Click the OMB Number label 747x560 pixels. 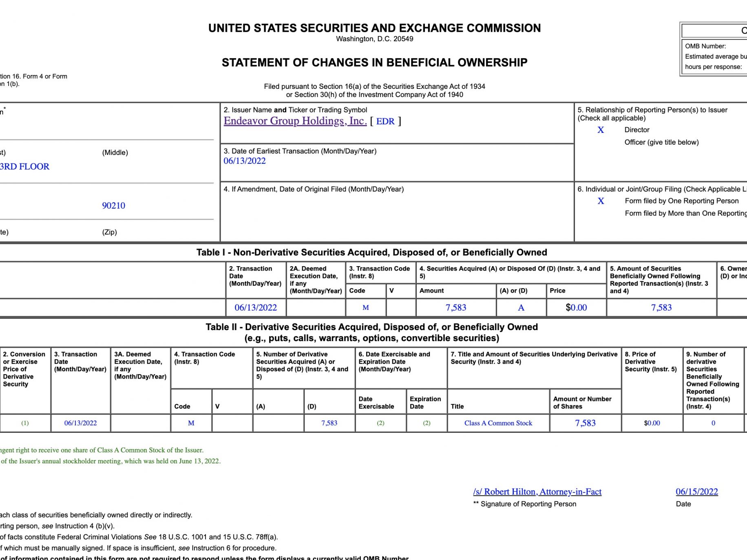coord(705,46)
